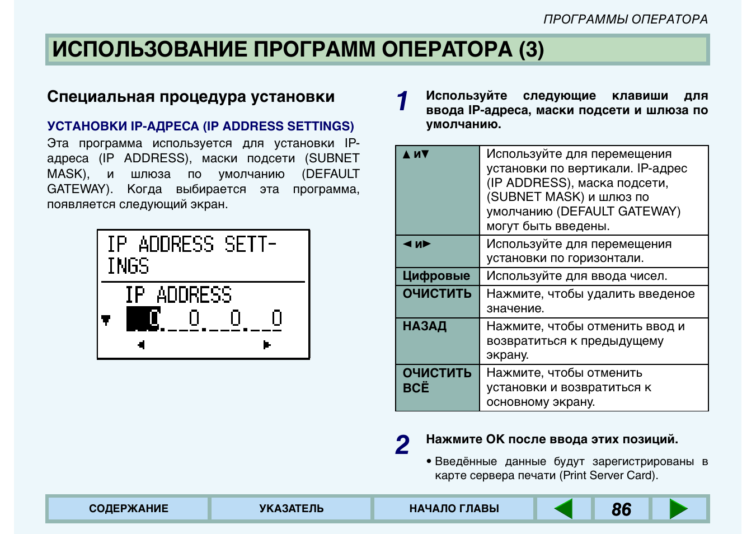Click the left arrow marker in display image
Viewport: 756px width, 534px height.
pyautogui.click(x=141, y=345)
